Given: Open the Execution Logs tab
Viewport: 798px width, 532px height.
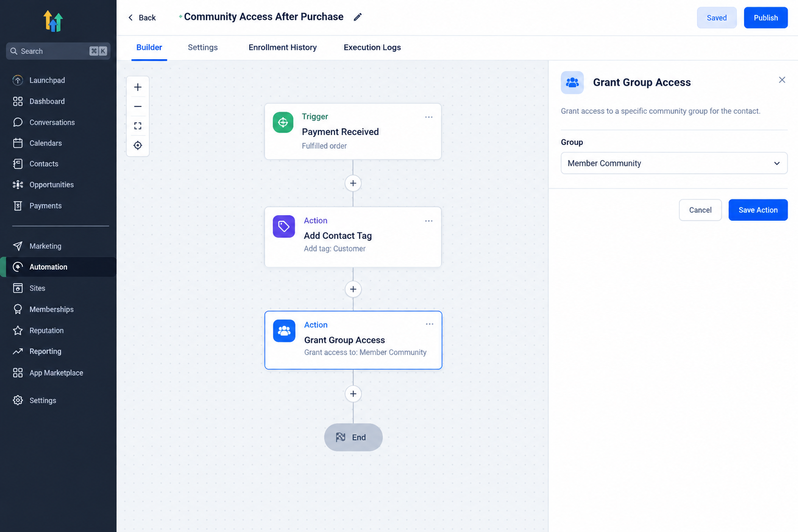Looking at the screenshot, I should pos(372,47).
